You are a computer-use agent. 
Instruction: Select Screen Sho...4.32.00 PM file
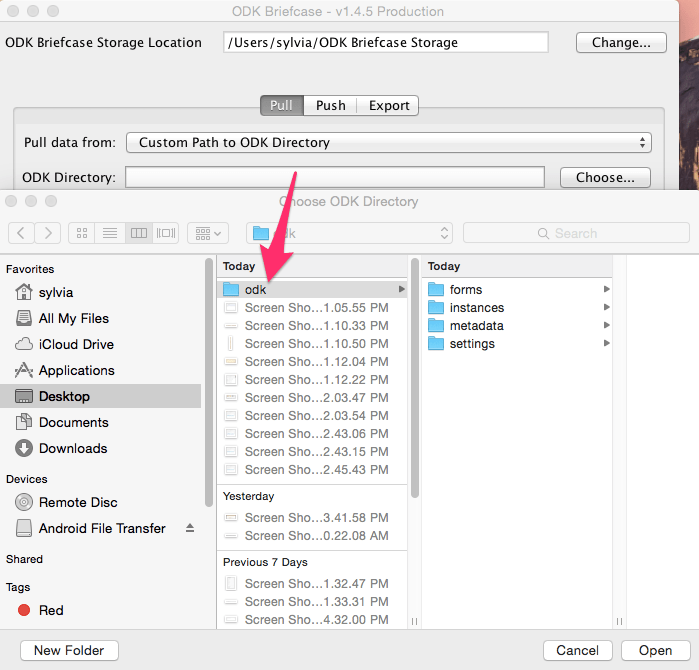click(312, 620)
